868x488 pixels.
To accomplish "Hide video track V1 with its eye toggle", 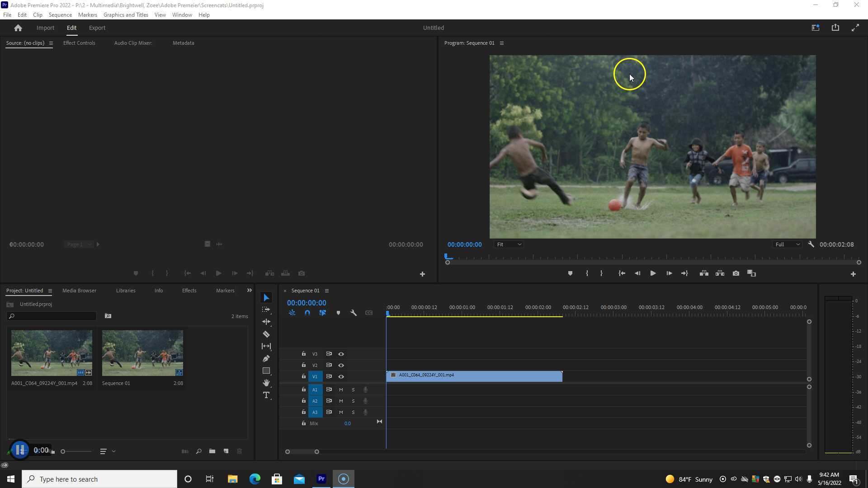I will [341, 376].
